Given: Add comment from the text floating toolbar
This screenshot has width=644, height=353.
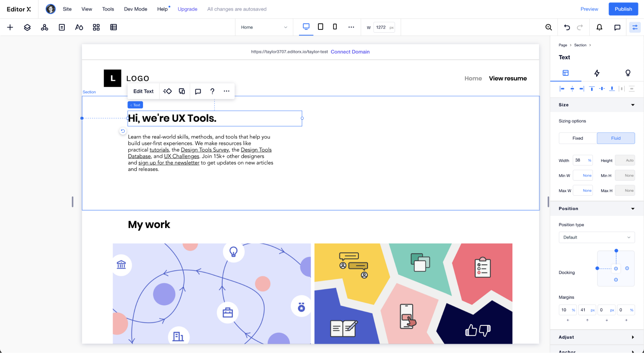Looking at the screenshot, I should point(198,91).
